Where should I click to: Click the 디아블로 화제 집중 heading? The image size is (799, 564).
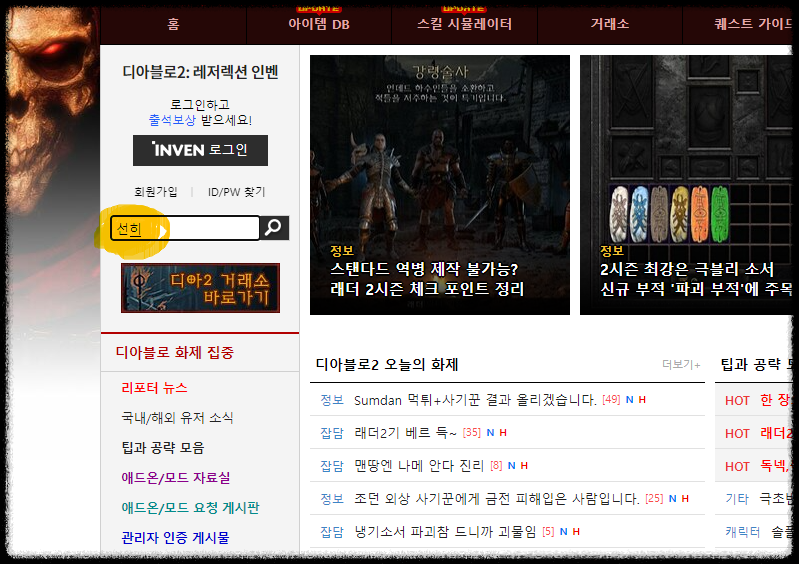(x=175, y=353)
